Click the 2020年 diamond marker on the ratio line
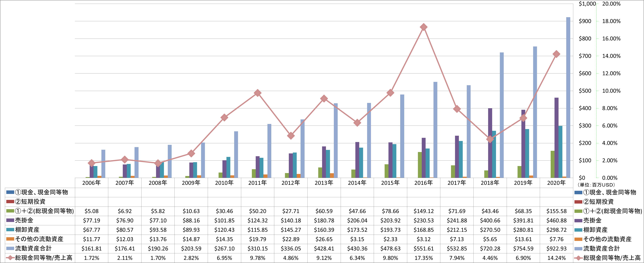The image size is (644, 263). coord(556,54)
